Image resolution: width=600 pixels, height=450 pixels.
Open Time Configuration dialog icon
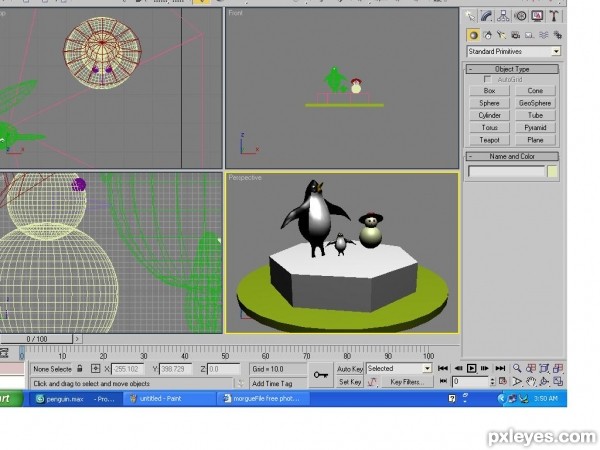(503, 382)
